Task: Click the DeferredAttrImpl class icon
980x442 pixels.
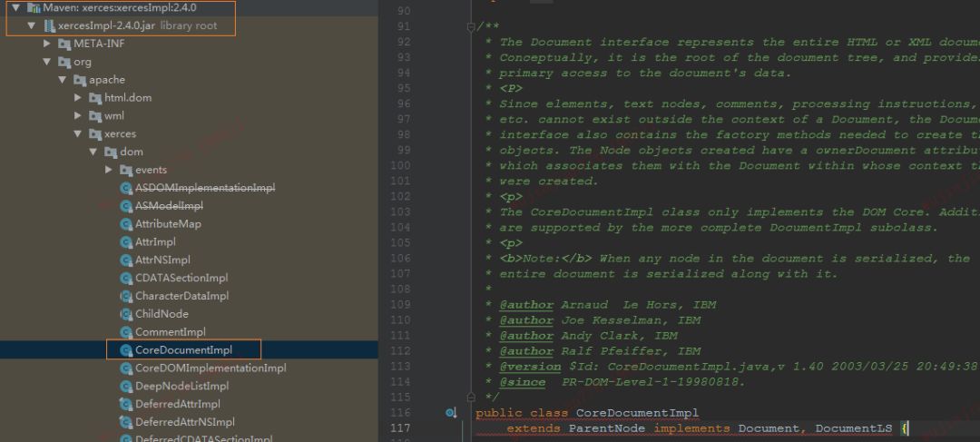Action: pyautogui.click(x=126, y=404)
